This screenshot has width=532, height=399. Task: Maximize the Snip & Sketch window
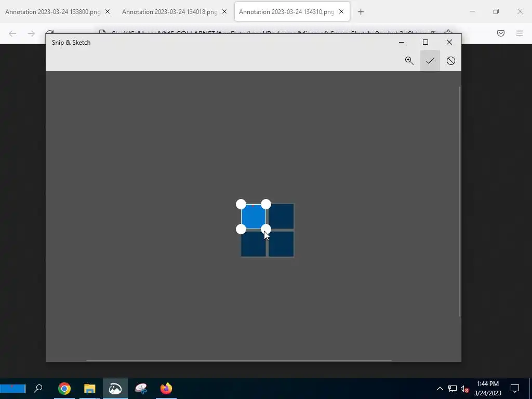click(425, 43)
